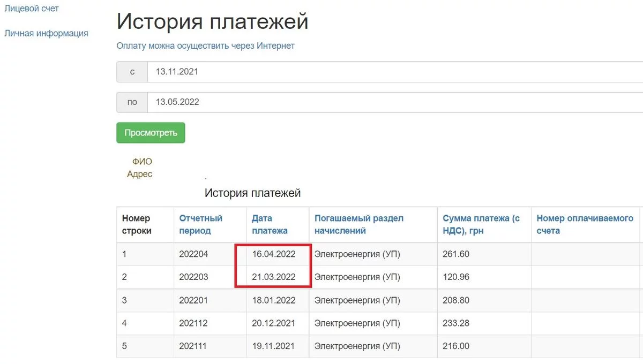This screenshot has width=643, height=364.
Task: Sort by Сумма платежа (с НДС) header
Action: point(481,225)
